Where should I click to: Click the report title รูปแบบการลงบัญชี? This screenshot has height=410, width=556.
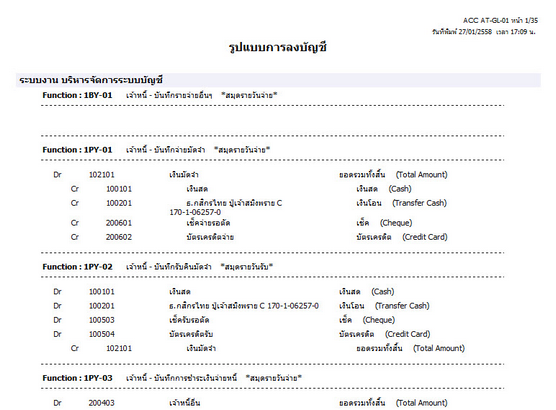pos(278,47)
